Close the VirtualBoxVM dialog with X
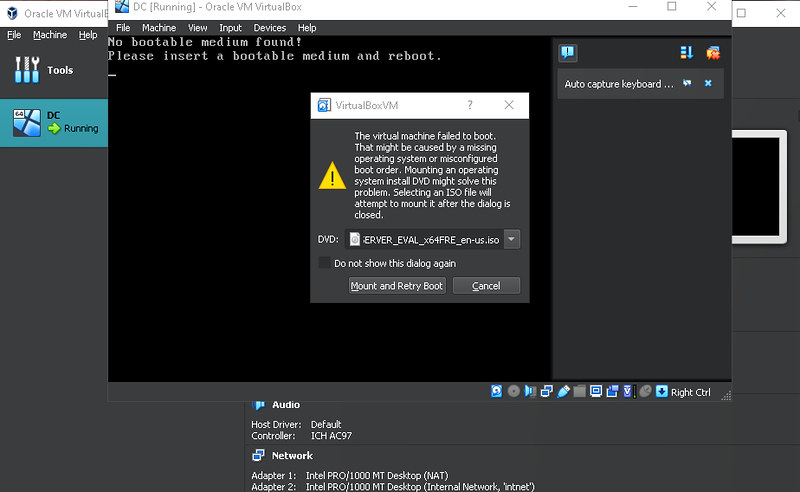 click(x=509, y=105)
